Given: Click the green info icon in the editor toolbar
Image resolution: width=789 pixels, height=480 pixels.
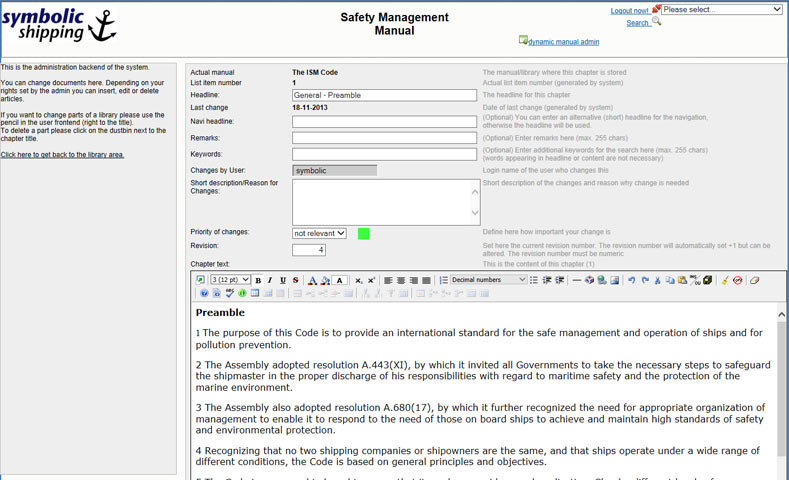Looking at the screenshot, I should coord(242,293).
